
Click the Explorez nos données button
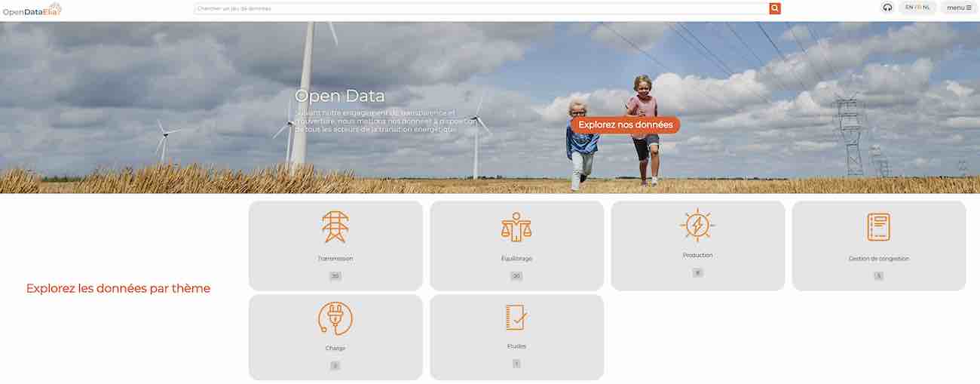coord(625,124)
